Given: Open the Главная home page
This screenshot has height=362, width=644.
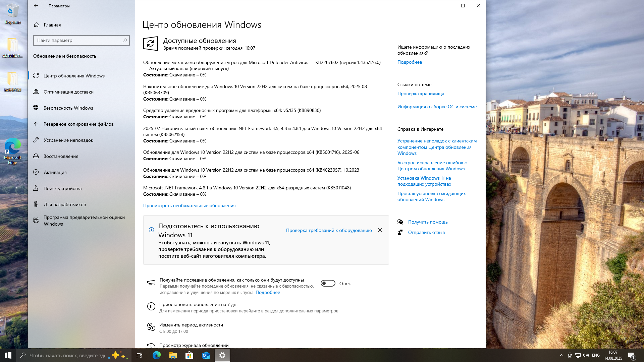Looking at the screenshot, I should 47,25.
